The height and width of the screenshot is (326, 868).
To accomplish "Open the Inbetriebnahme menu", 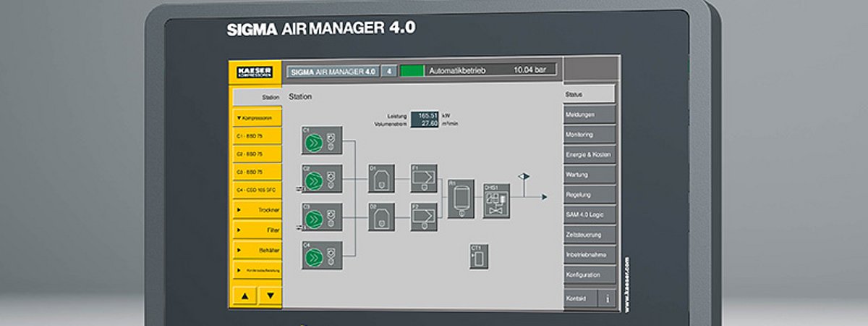I will tap(590, 255).
